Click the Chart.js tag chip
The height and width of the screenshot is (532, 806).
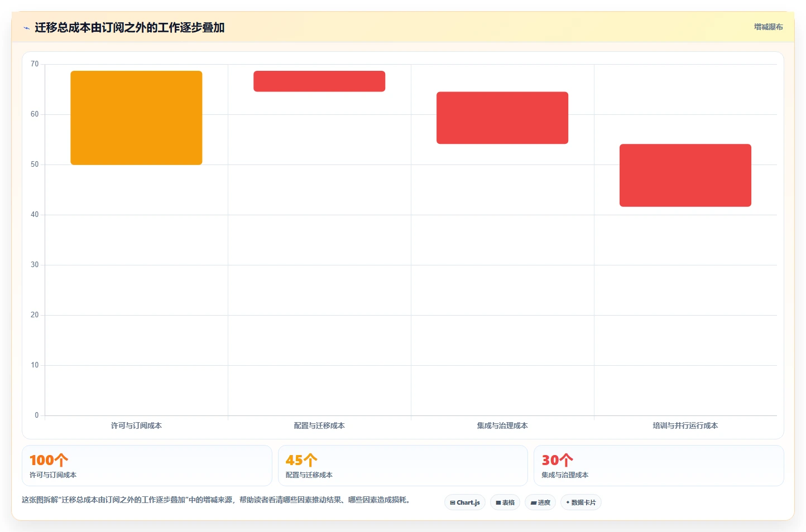[x=465, y=502]
